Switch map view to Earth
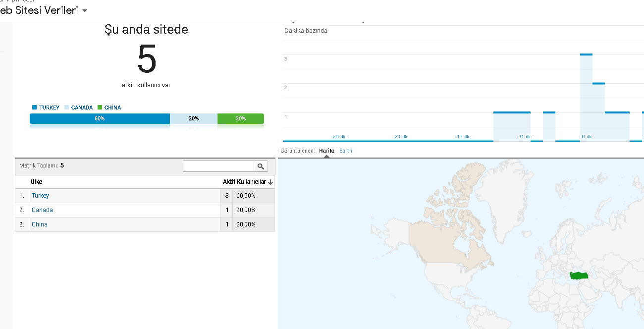The width and height of the screenshot is (644, 329). tap(346, 151)
